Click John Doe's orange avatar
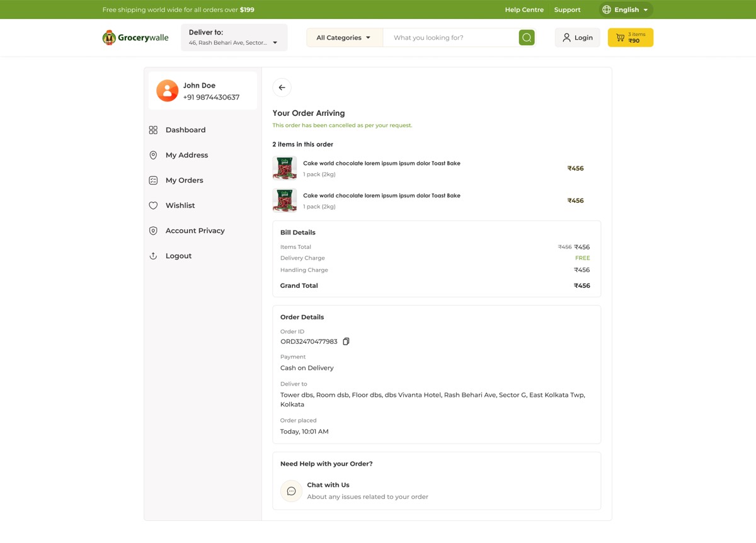 click(168, 91)
